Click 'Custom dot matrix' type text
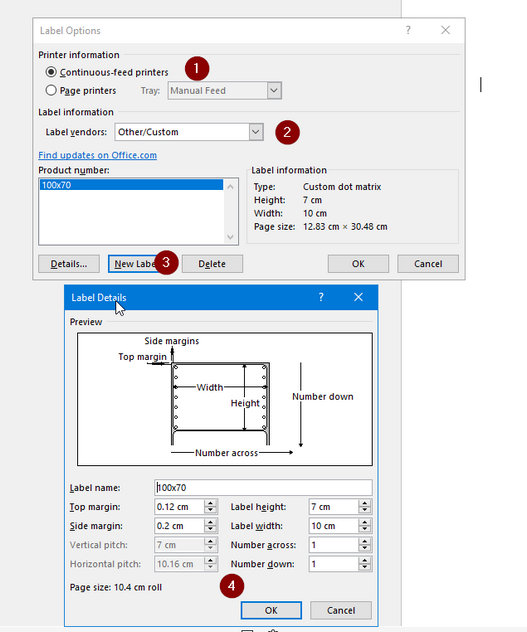 [342, 187]
